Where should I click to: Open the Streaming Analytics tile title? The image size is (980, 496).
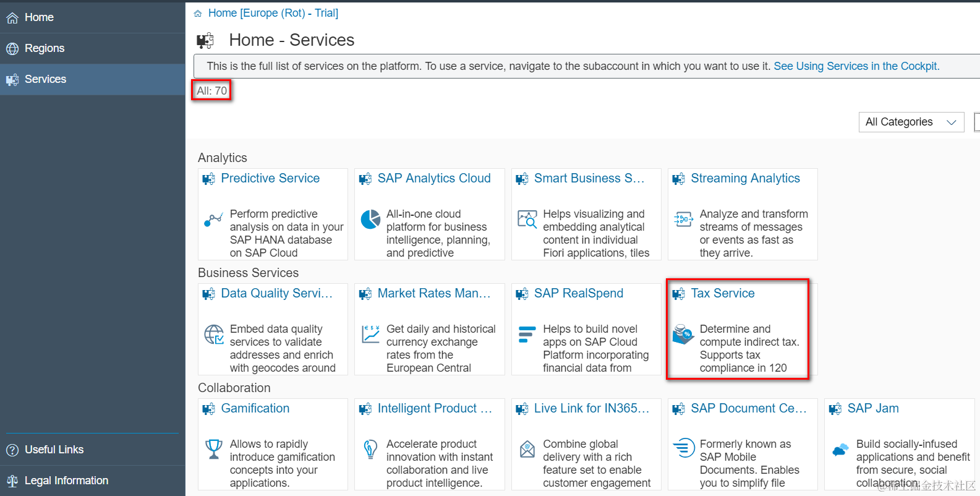click(745, 178)
